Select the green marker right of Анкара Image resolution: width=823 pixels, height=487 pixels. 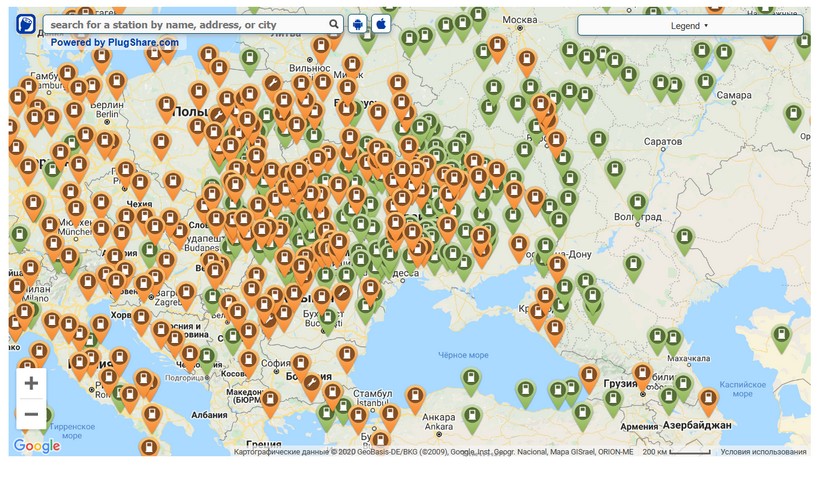coord(472,418)
